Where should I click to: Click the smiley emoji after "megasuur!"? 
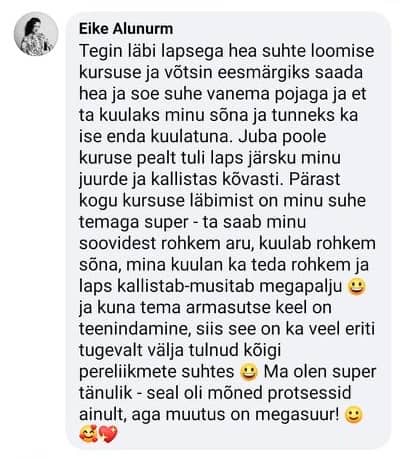[x=354, y=415]
